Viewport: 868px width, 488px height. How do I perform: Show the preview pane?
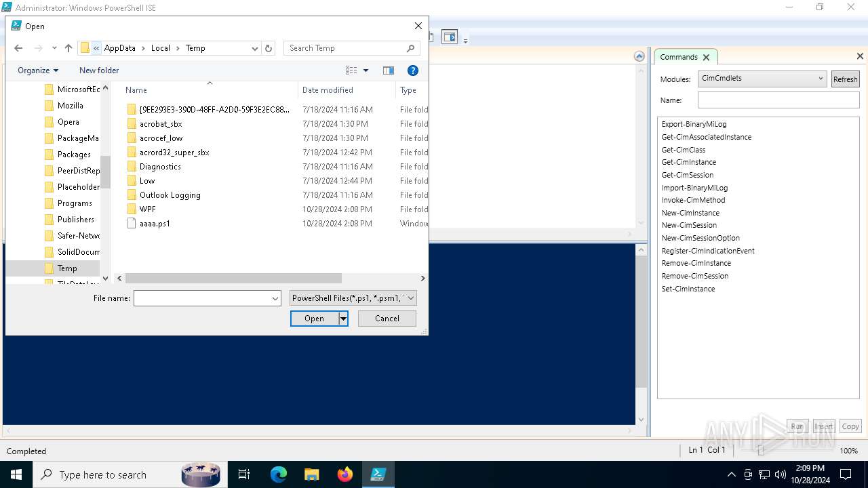389,70
